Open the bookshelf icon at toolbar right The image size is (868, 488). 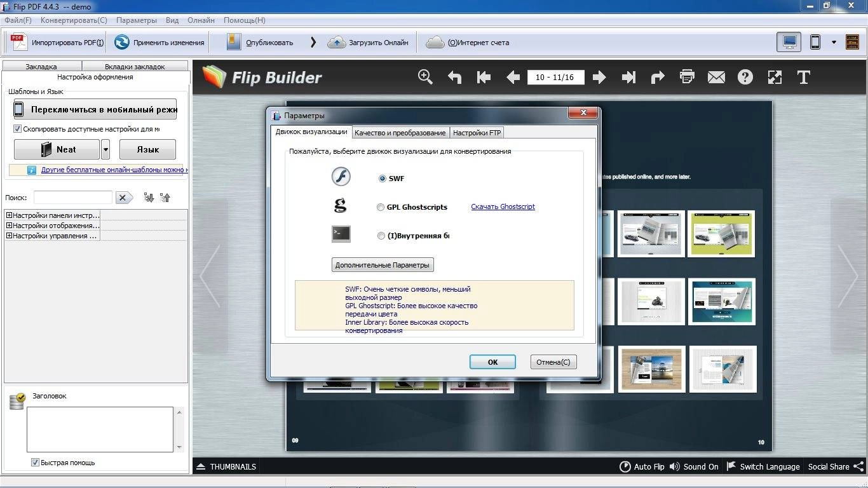coord(852,43)
